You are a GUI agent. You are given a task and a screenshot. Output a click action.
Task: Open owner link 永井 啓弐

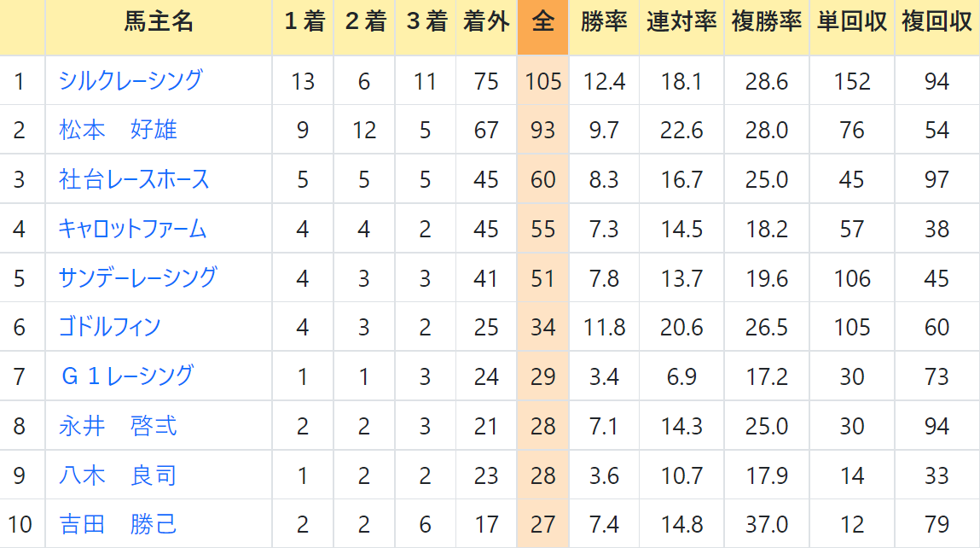coord(118,425)
